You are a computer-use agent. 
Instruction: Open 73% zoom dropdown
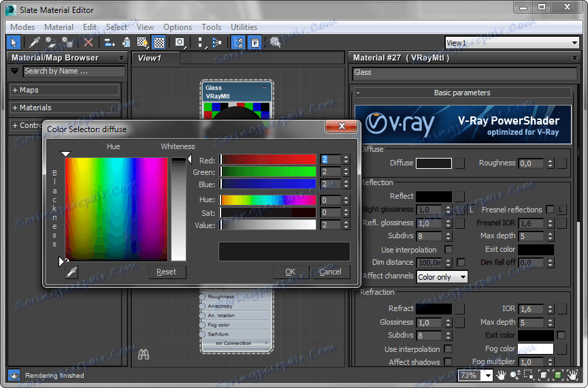pos(488,375)
